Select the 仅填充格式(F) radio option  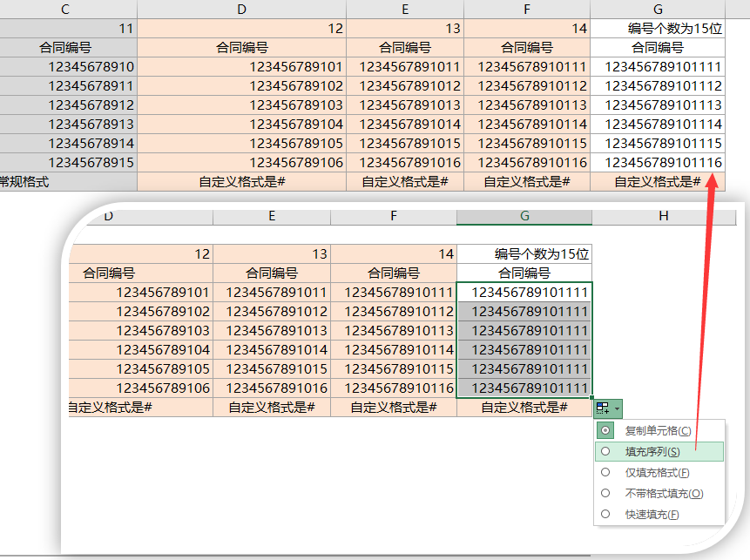coord(659,473)
